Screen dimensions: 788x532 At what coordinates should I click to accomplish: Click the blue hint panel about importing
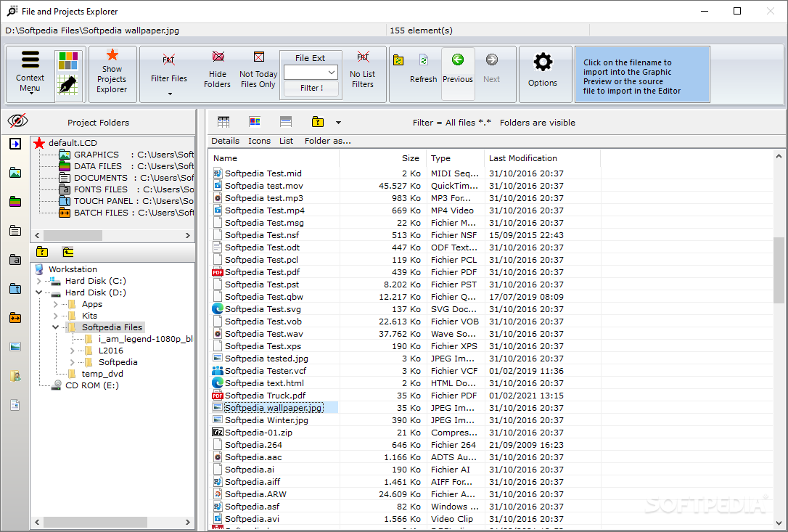[x=642, y=75]
